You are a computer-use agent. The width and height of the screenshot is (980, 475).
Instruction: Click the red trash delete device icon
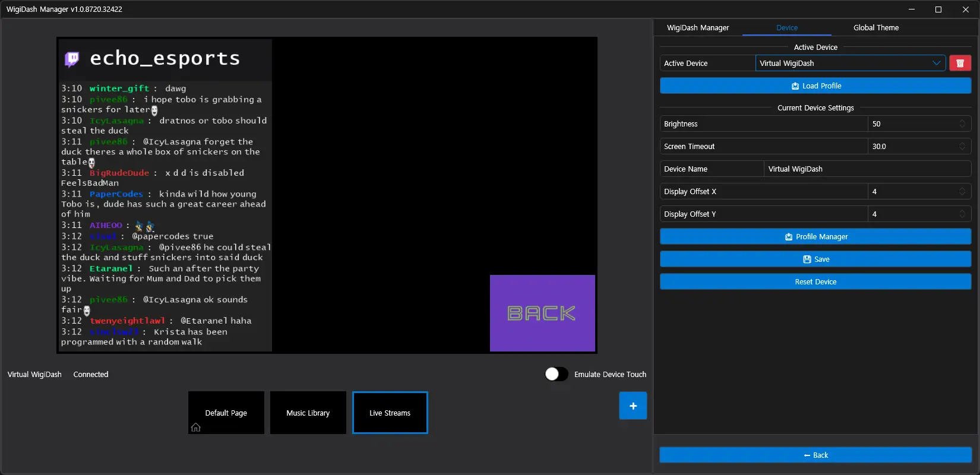click(x=960, y=63)
